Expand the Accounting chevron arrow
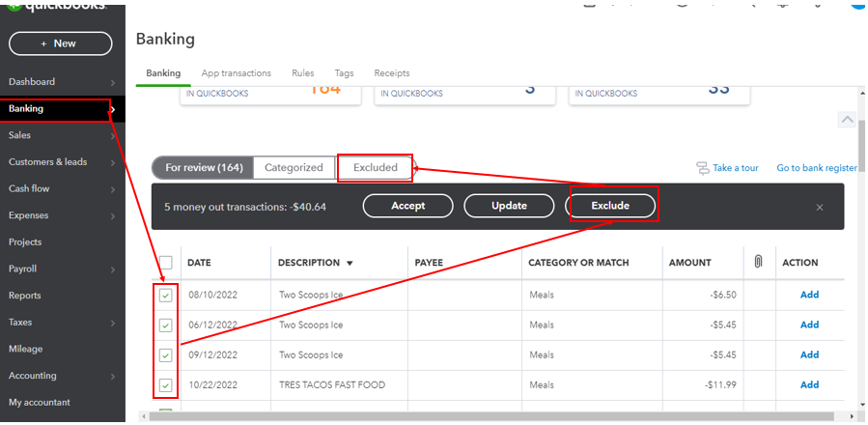Viewport: 868px width, 425px height. [x=112, y=377]
